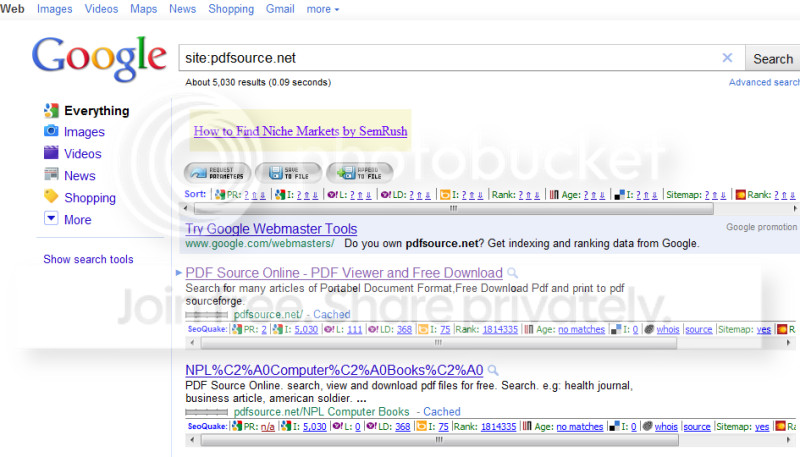Image resolution: width=800 pixels, height=457 pixels.
Task: Click the Save to File icon button
Action: 289,173
